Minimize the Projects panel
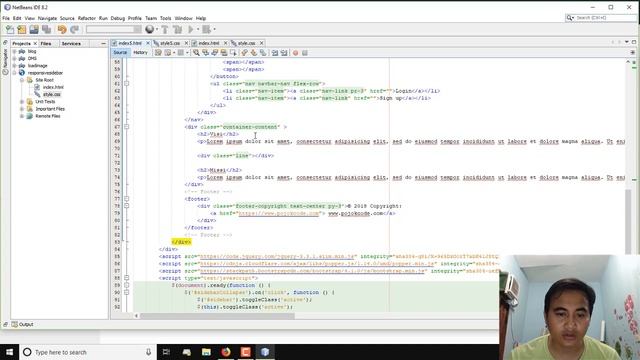This screenshot has height=360, width=640. pyautogui.click(x=103, y=43)
